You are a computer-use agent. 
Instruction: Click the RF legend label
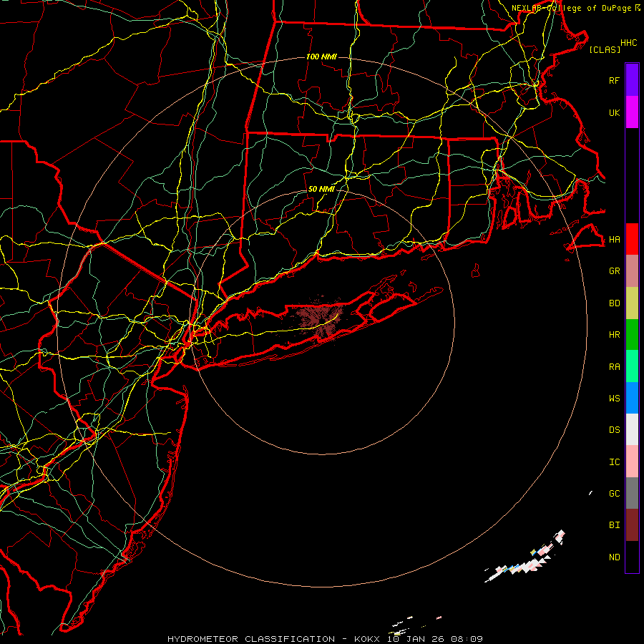tap(614, 80)
